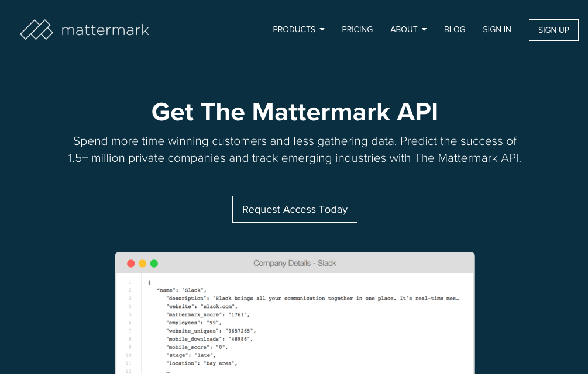Click the green dot on the code window
Viewport: 588px width, 374px height.
(154, 264)
